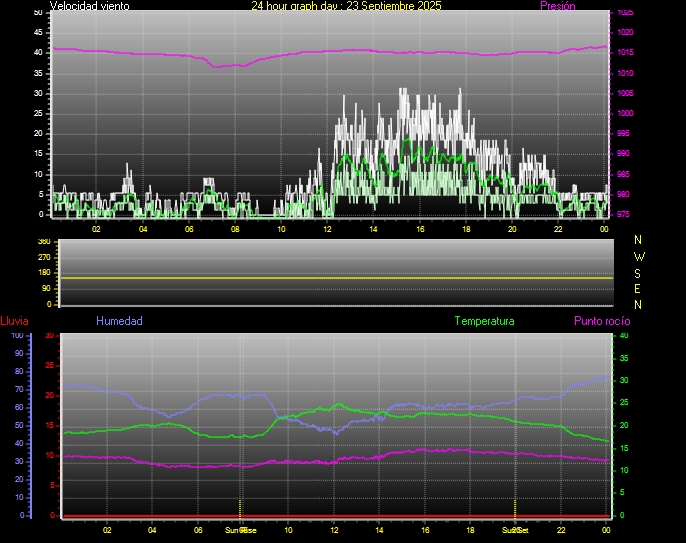Click the Punto rocío label

coord(601,321)
